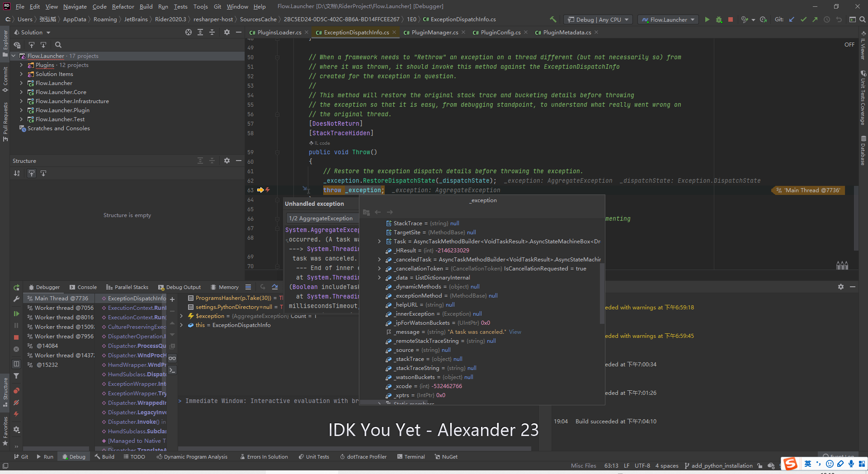Click the green Run button in the toolbar
The image size is (868, 474).
point(707,19)
